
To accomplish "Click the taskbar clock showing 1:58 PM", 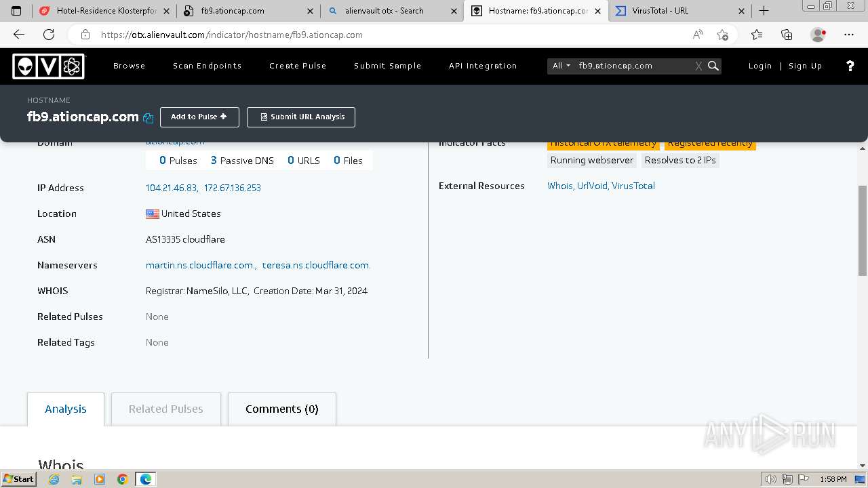I will coord(833,479).
